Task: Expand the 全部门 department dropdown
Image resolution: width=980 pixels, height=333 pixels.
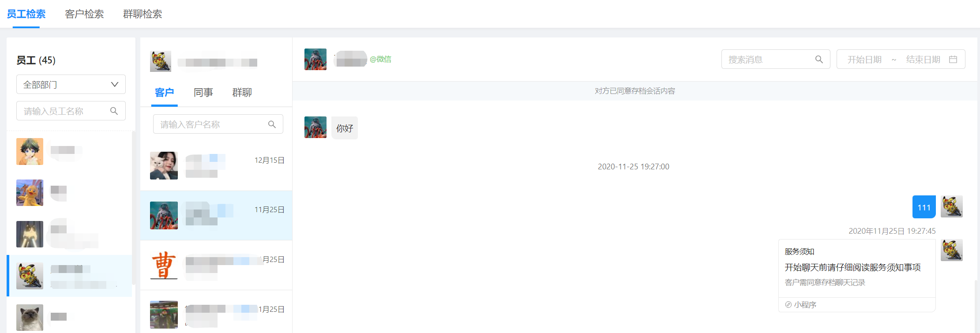Action: 71,84
